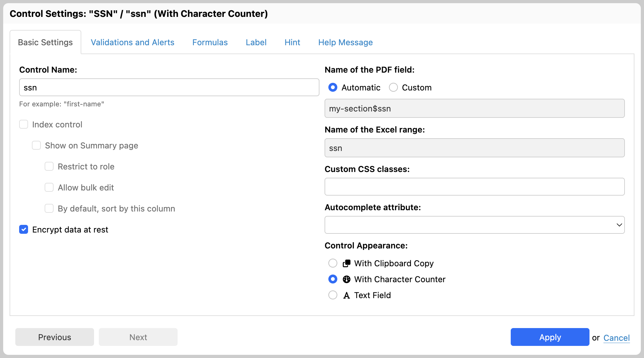Click the Apply button

[550, 337]
